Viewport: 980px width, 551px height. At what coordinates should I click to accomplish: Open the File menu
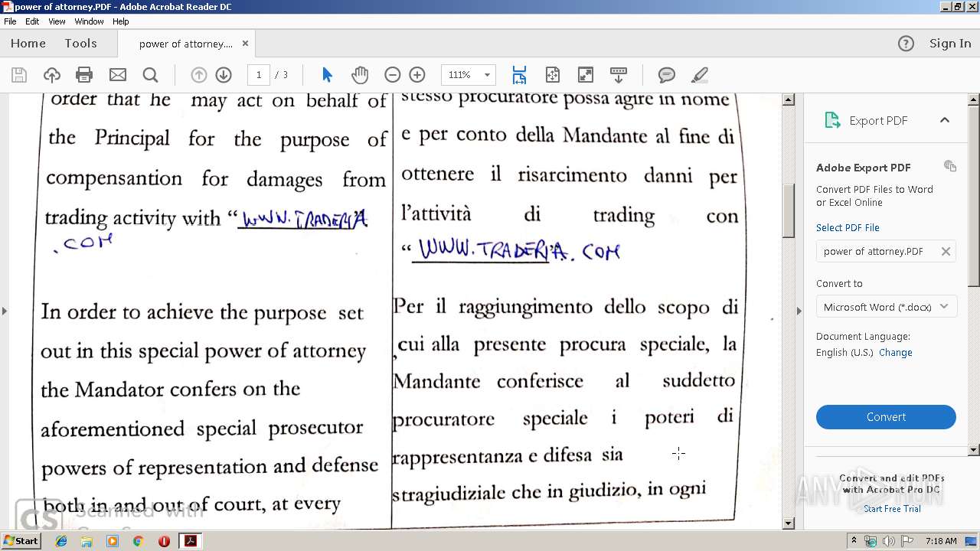pos(10,21)
